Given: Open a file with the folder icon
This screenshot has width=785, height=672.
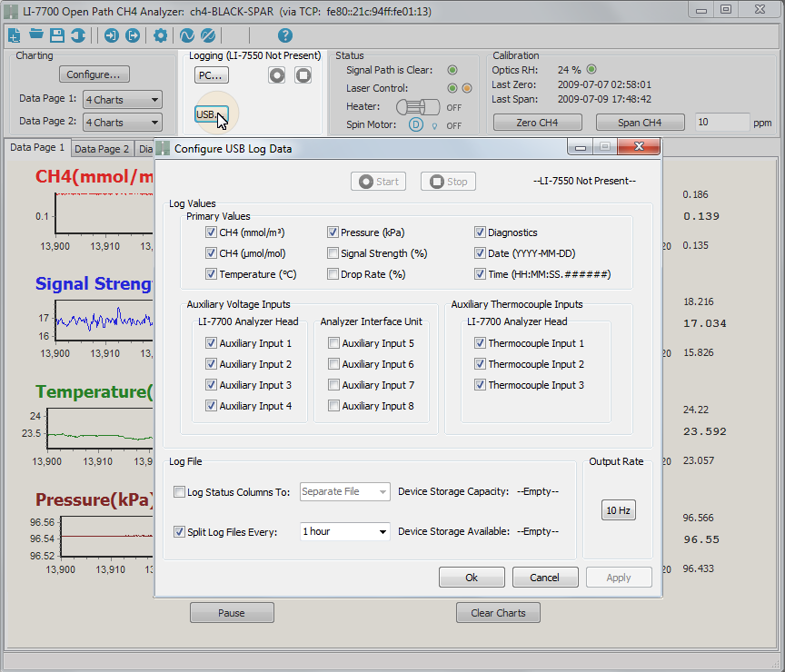Looking at the screenshot, I should pyautogui.click(x=36, y=35).
